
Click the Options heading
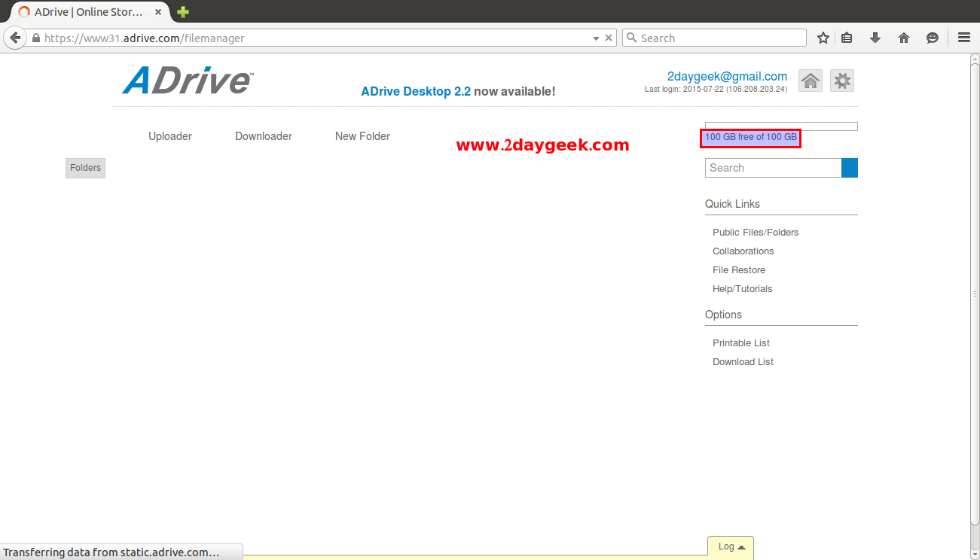[723, 315]
